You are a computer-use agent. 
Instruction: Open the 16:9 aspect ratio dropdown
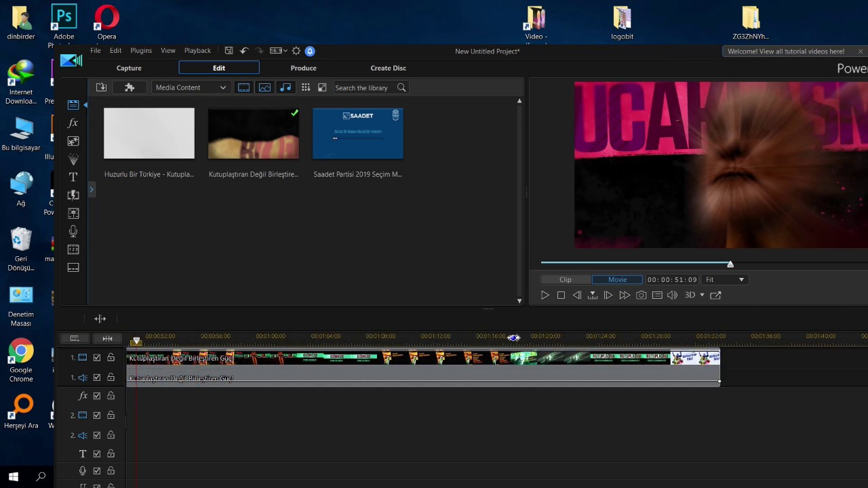[x=279, y=51]
